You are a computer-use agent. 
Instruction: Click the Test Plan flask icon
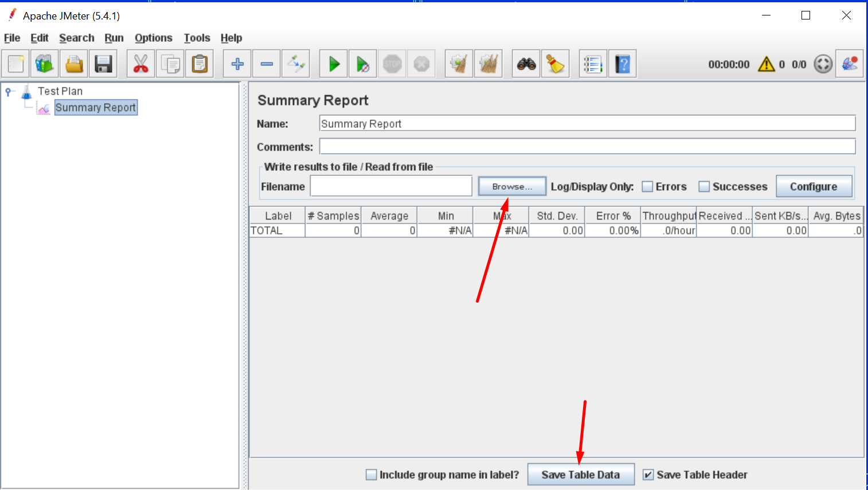click(x=26, y=91)
